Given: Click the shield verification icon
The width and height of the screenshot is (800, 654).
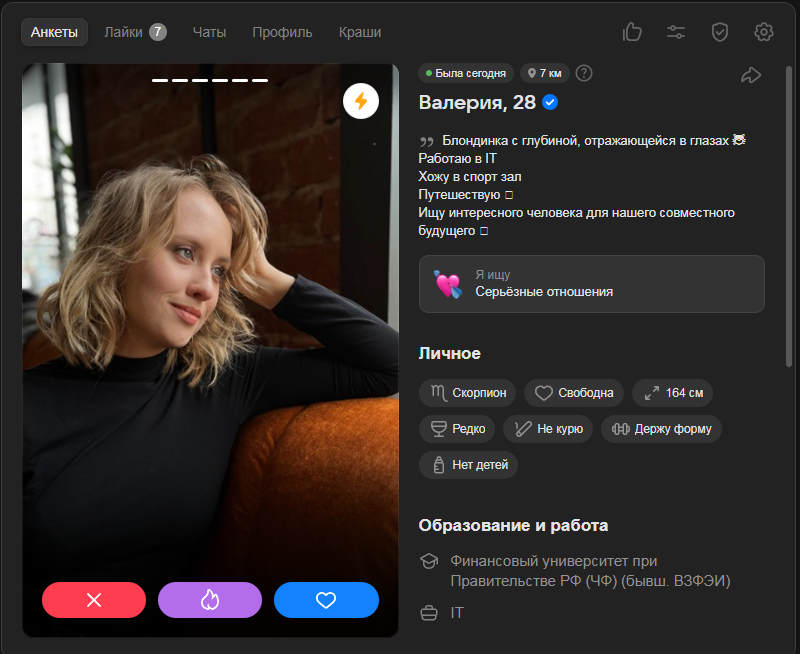Looking at the screenshot, I should click(720, 32).
